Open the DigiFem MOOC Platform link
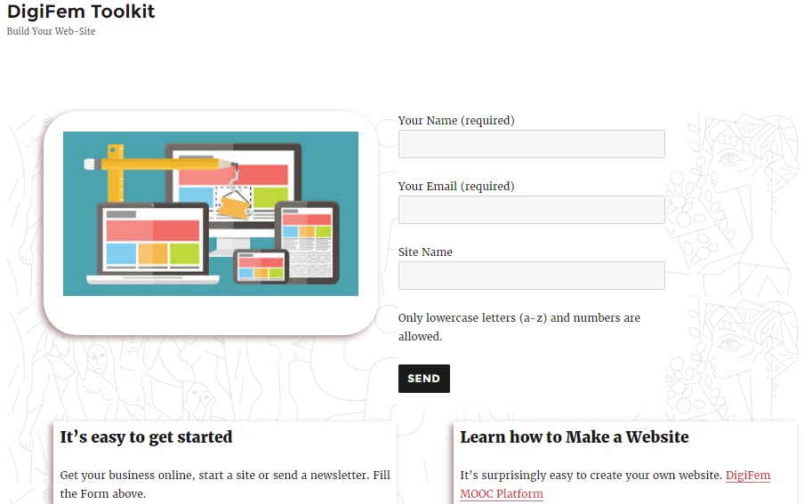The image size is (812, 504). 747,476
